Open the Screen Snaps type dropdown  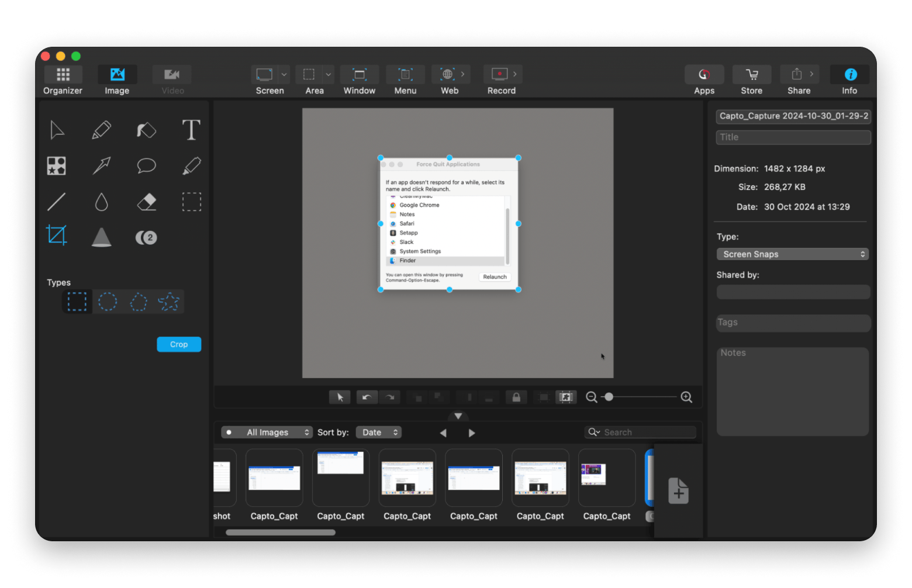pyautogui.click(x=792, y=254)
